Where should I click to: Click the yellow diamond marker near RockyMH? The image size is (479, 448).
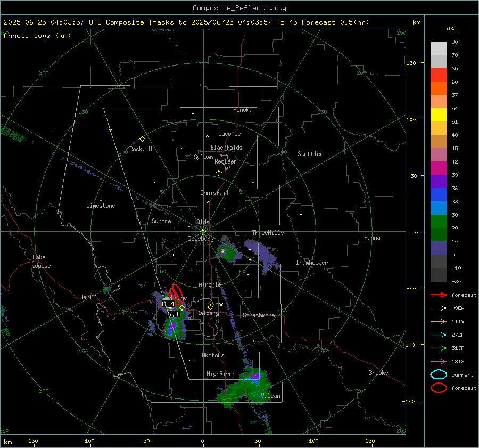coord(142,139)
